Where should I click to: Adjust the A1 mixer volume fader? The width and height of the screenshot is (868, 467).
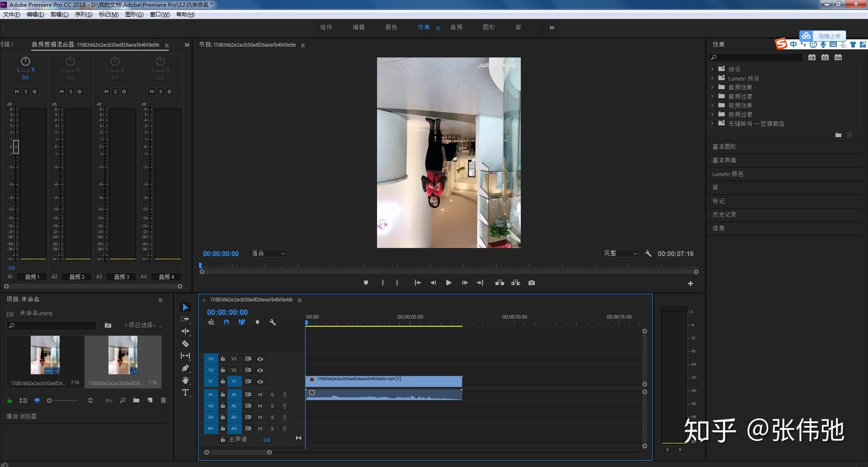(16, 147)
